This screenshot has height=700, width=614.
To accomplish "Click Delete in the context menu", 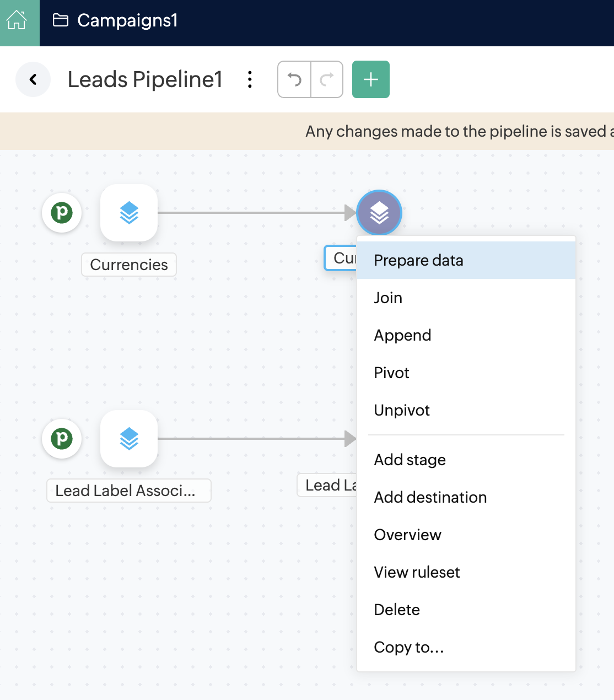I will (397, 610).
